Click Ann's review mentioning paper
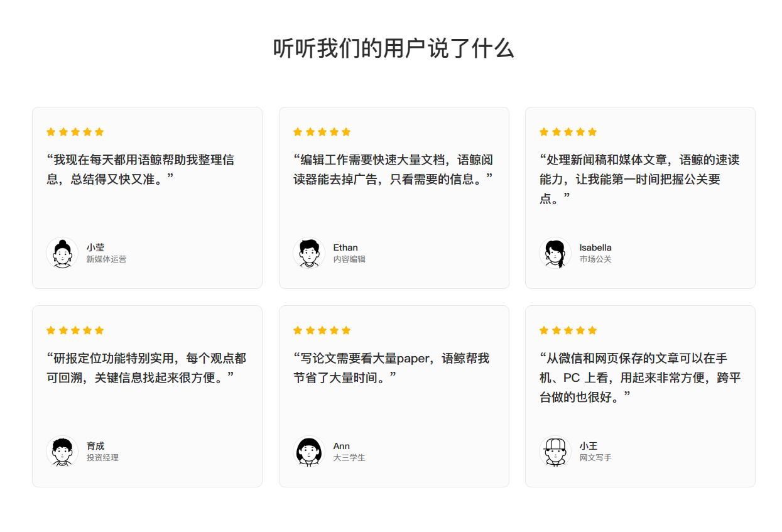 (391, 368)
